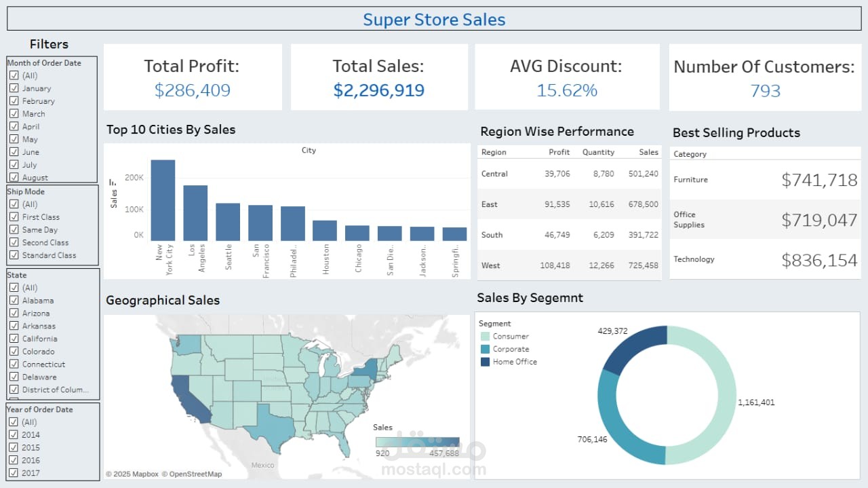Select the Consumer color swatch in Segment legend
The width and height of the screenshot is (868, 488).
click(x=486, y=336)
